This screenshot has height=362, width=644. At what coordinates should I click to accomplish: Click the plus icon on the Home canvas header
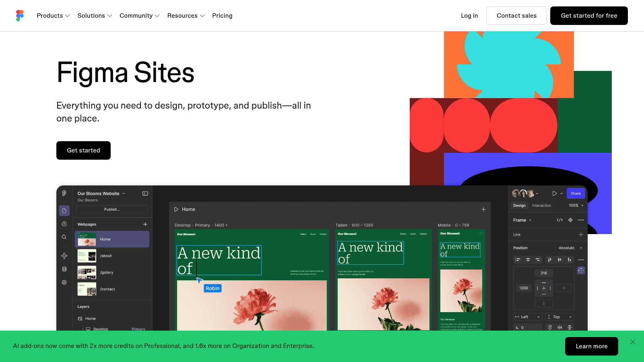coord(483,210)
